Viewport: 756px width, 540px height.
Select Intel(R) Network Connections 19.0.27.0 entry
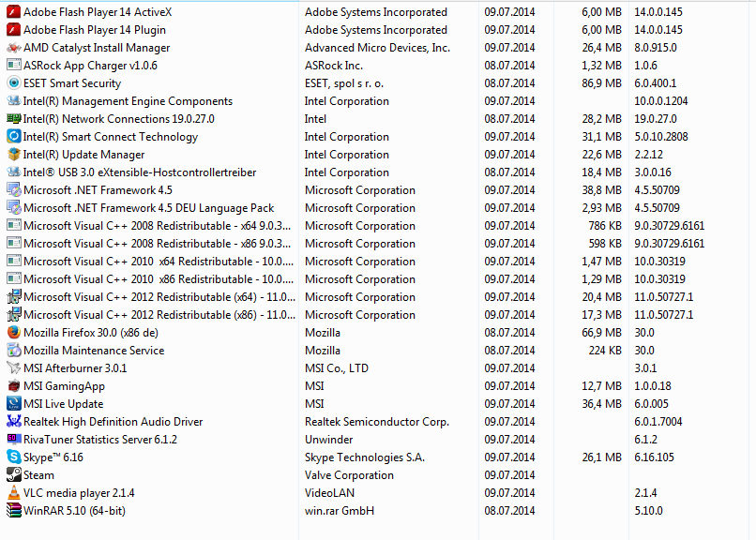coord(119,119)
